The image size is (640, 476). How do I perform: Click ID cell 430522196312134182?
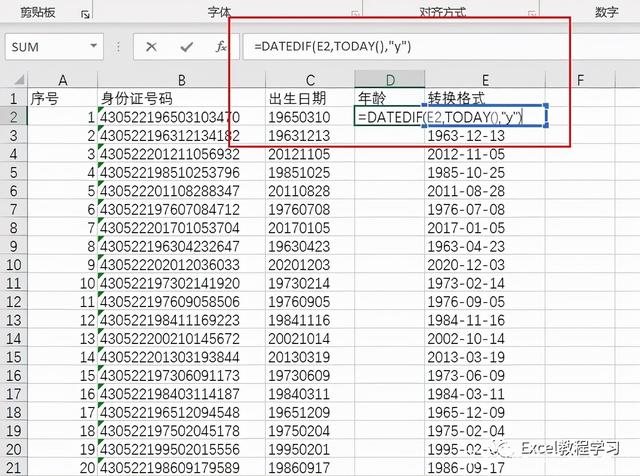click(x=182, y=136)
